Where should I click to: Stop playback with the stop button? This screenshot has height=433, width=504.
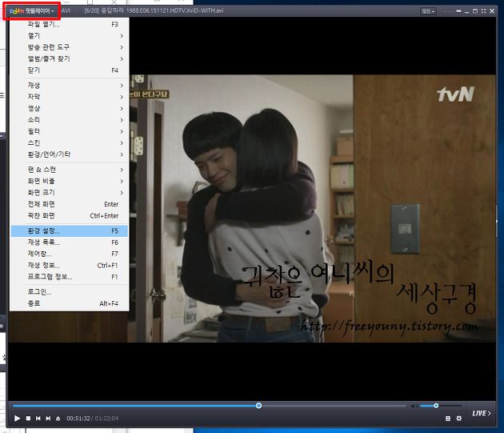pos(28,419)
